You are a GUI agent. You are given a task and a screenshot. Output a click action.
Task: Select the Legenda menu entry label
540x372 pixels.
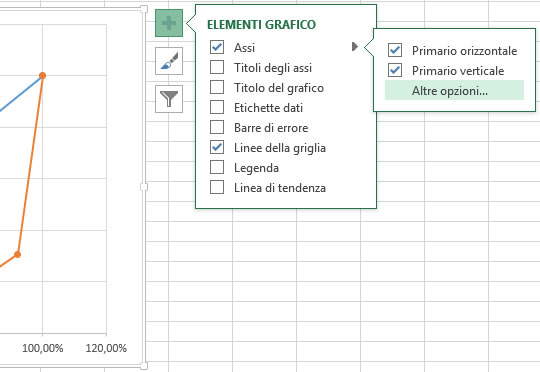(x=256, y=168)
